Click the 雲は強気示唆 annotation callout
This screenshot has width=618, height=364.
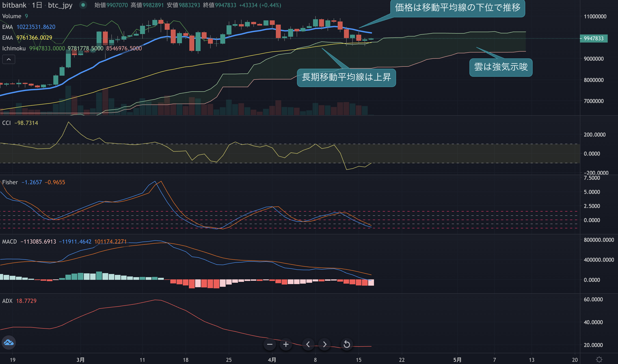point(501,67)
